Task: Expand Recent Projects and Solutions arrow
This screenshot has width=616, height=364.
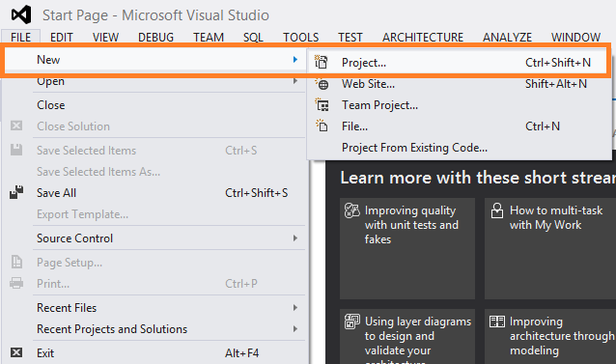Action: [295, 328]
